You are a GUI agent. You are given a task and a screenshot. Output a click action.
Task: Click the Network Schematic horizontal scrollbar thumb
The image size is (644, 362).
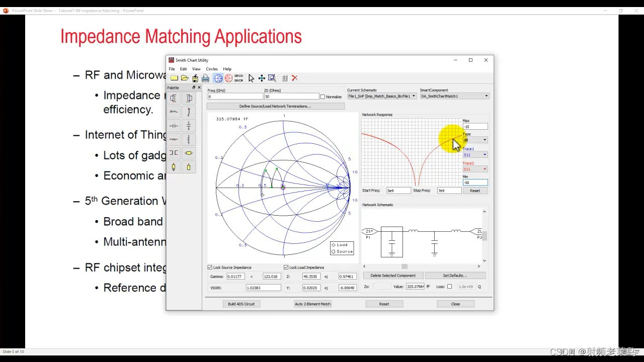[x=404, y=266]
